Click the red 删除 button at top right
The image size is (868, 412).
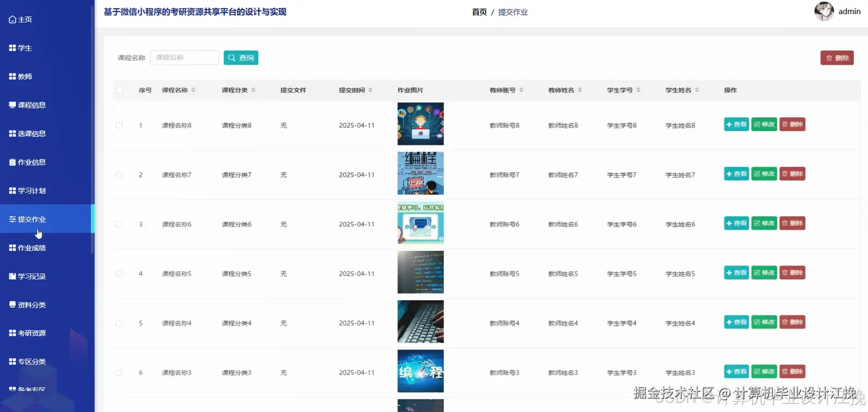pyautogui.click(x=837, y=58)
